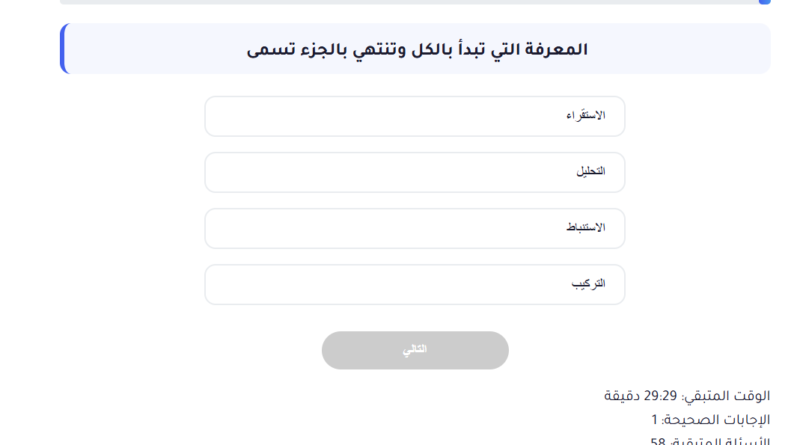Select the answer option الاستقراء
The image size is (800, 445).
click(x=585, y=116)
